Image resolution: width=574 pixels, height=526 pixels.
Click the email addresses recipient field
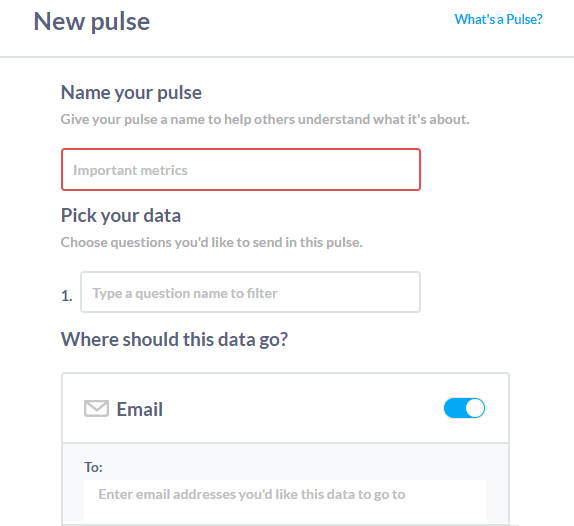pyautogui.click(x=285, y=500)
